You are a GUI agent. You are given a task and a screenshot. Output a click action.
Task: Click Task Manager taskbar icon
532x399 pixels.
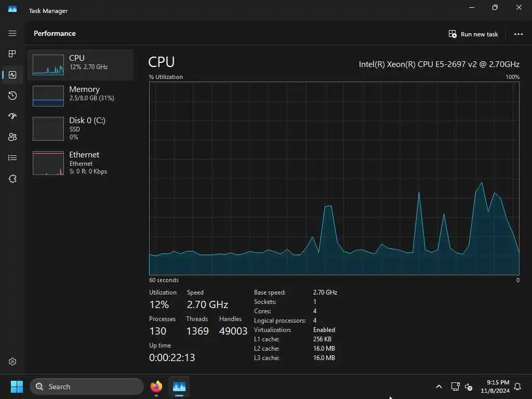pyautogui.click(x=179, y=387)
